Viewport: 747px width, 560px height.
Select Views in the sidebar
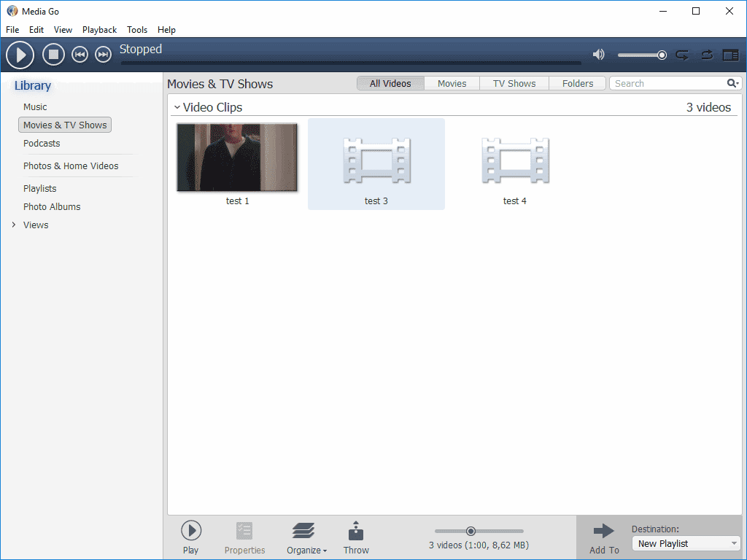pos(36,225)
